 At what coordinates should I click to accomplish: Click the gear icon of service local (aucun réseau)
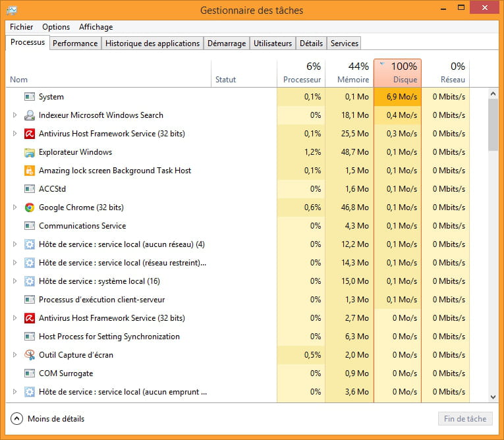(30, 244)
